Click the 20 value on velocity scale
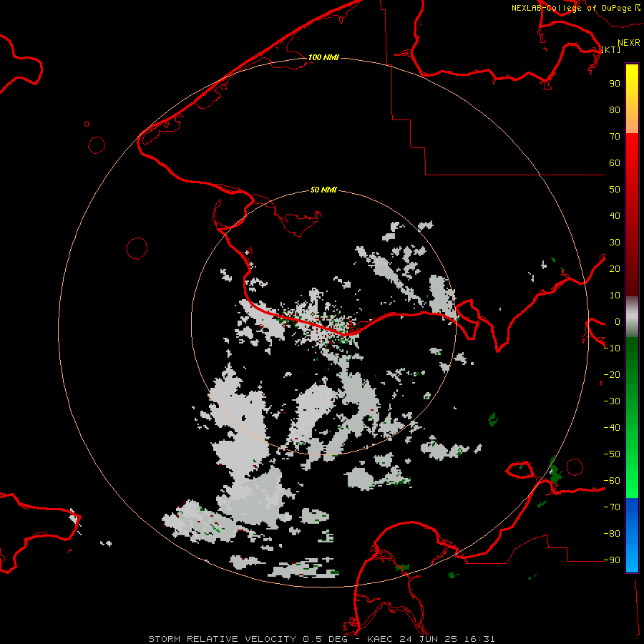 (615, 268)
